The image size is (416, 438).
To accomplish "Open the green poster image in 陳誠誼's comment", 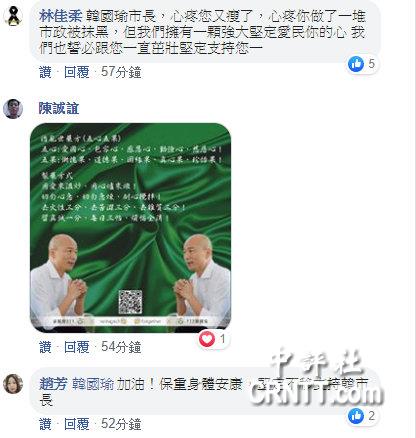I will (130, 228).
